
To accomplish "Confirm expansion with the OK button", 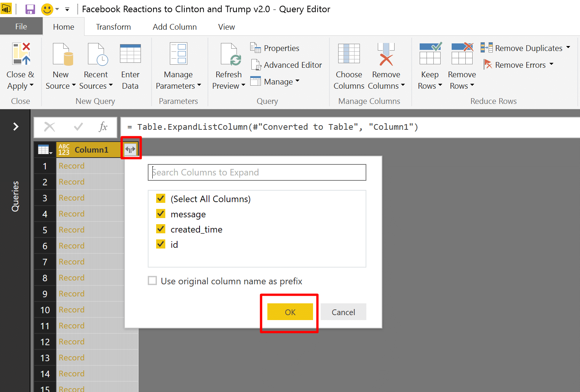I will coord(290,312).
